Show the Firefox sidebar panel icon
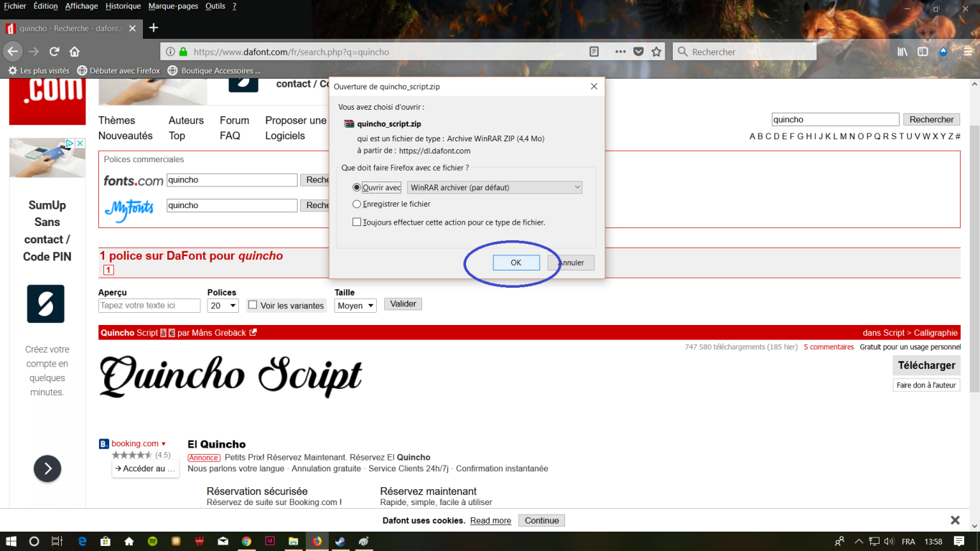The height and width of the screenshot is (551, 980). coord(923,52)
